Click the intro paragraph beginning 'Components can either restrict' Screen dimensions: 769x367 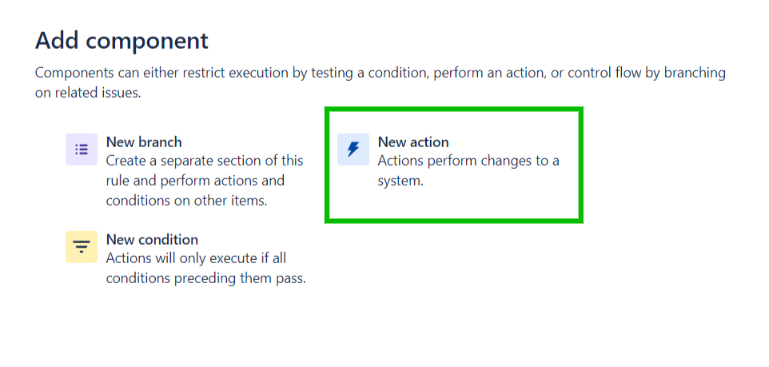click(x=380, y=82)
